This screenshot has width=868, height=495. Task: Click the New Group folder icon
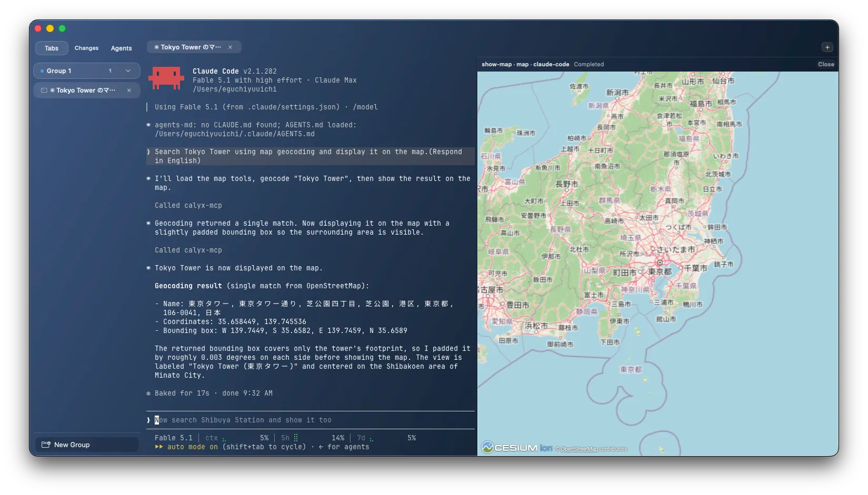46,445
